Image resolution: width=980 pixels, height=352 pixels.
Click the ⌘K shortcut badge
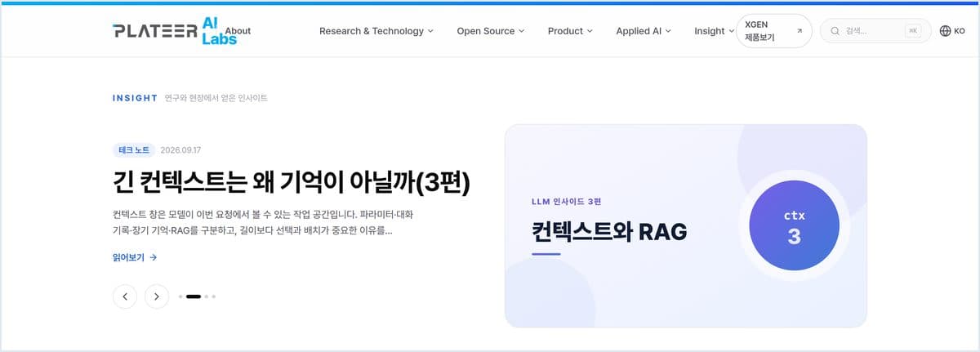click(x=913, y=31)
